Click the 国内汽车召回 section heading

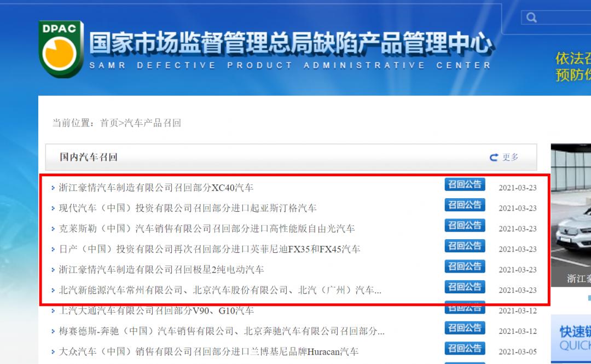click(89, 157)
